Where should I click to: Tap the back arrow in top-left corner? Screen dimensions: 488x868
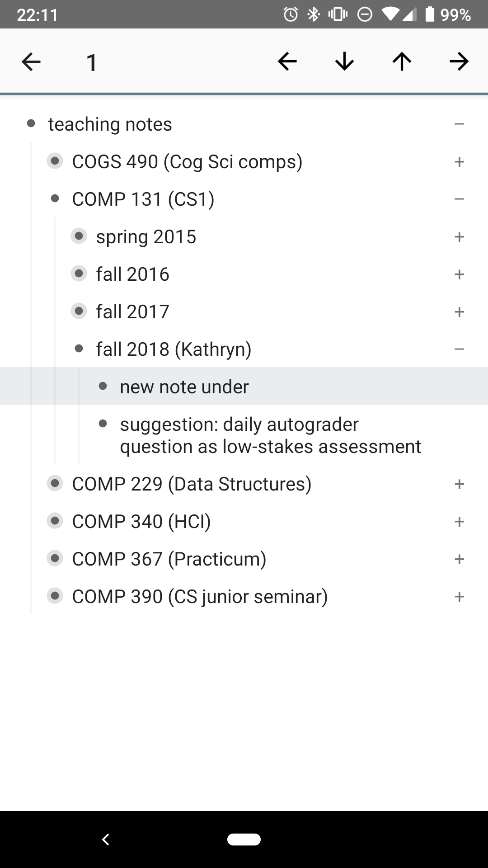31,62
